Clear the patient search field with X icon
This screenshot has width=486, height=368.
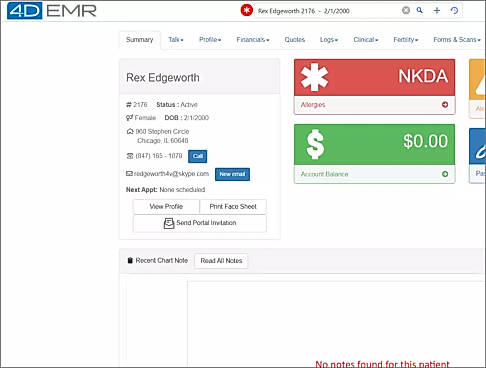406,10
